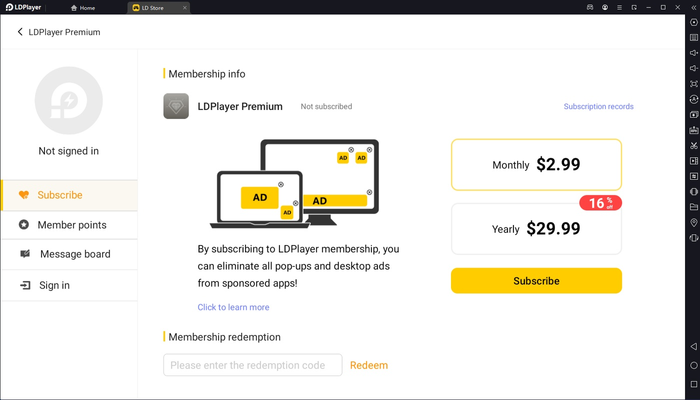The height and width of the screenshot is (400, 700).
Task: Go back using the LDPlayer Premium chevron
Action: (x=21, y=32)
